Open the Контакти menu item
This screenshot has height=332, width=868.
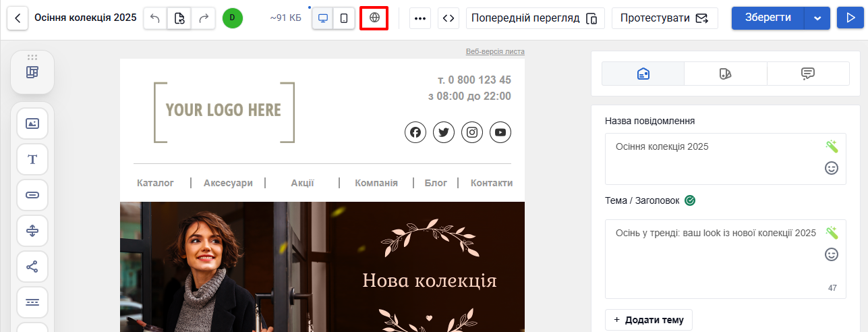click(x=492, y=183)
